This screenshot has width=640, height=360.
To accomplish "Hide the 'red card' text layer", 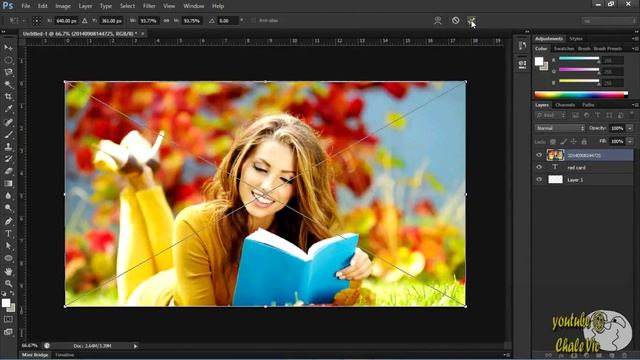I will [x=539, y=167].
